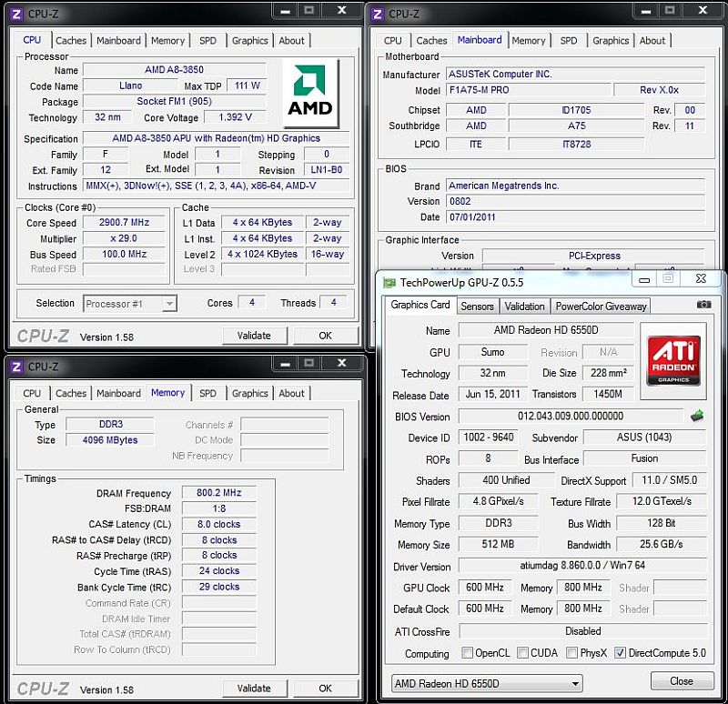Click the Max TDP value 111 W
The height and width of the screenshot is (704, 728).
point(247,85)
